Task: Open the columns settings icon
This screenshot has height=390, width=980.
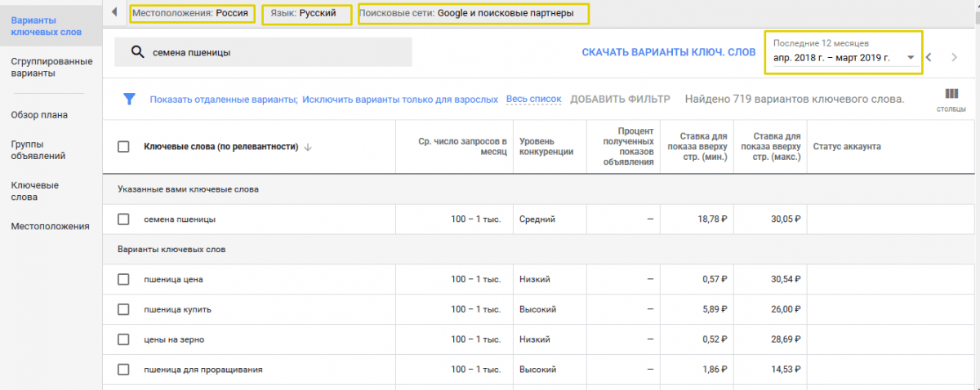Action: coord(951,98)
